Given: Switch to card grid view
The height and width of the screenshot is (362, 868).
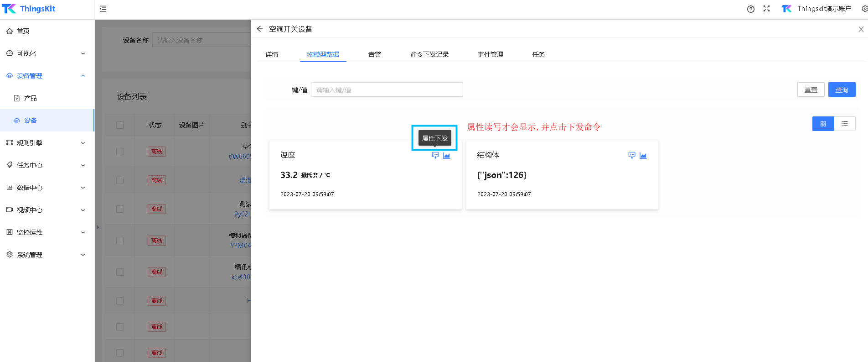Looking at the screenshot, I should [823, 124].
